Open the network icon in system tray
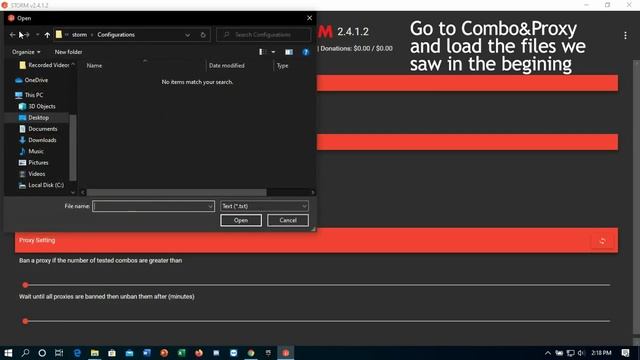Viewport: 640px width, 360px height. 571,353
